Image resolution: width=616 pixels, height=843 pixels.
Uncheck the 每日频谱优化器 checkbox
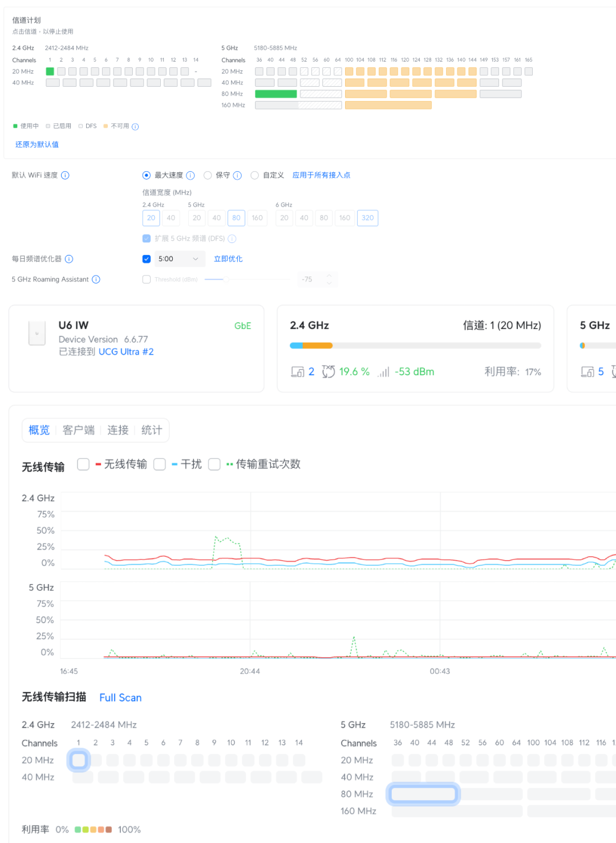coord(147,259)
